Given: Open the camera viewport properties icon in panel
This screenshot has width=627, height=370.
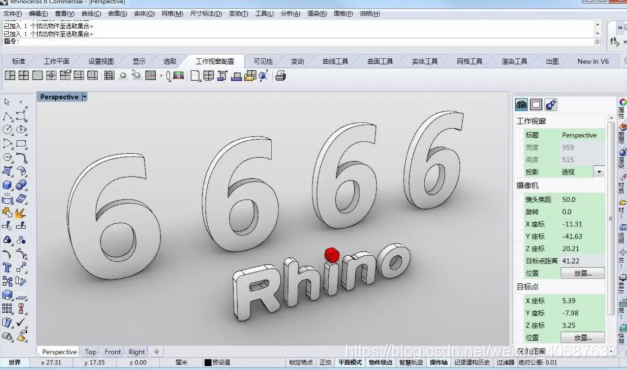Looking at the screenshot, I should coord(521,105).
